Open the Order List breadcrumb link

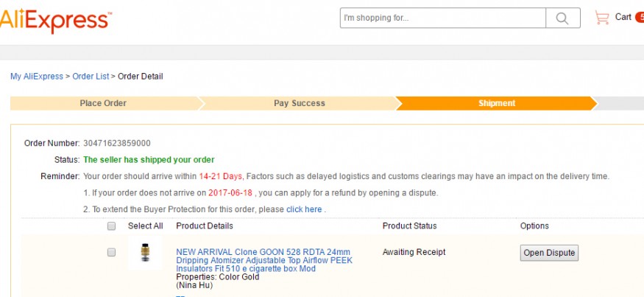click(91, 77)
